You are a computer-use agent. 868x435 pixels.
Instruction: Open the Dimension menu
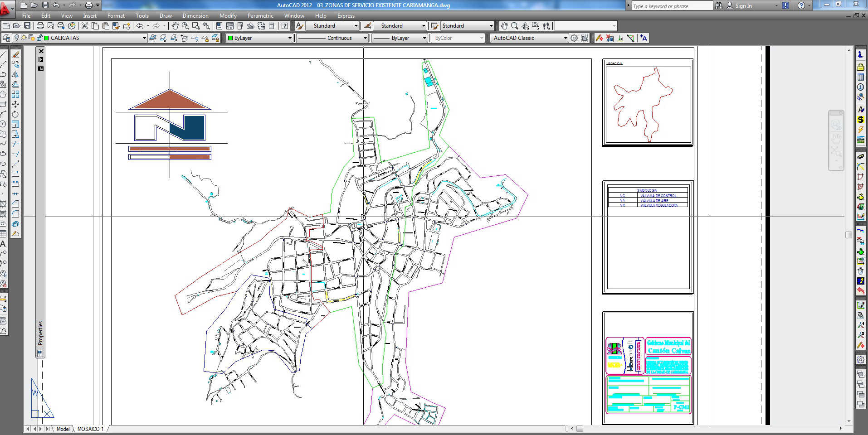point(195,16)
